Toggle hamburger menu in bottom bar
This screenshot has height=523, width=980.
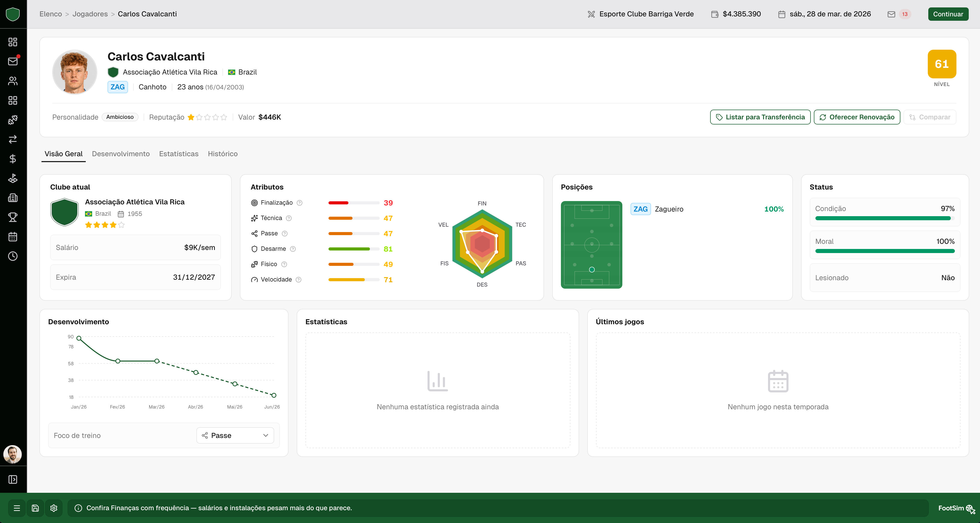pos(17,508)
